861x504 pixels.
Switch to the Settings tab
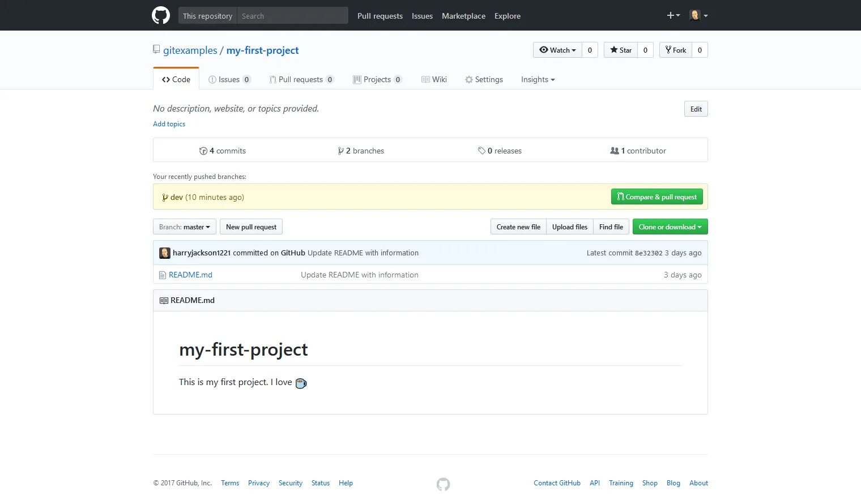(x=484, y=79)
